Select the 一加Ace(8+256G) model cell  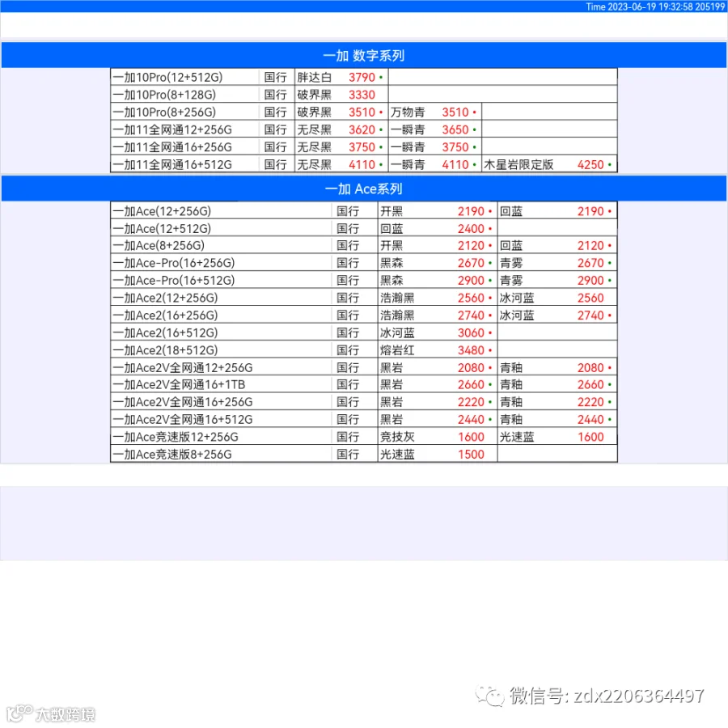(221, 245)
